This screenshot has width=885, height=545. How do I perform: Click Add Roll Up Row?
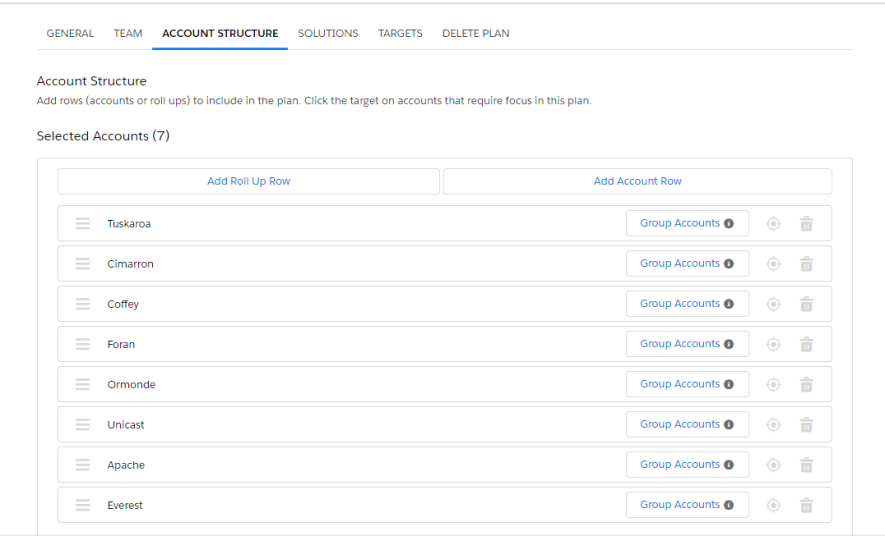248,181
